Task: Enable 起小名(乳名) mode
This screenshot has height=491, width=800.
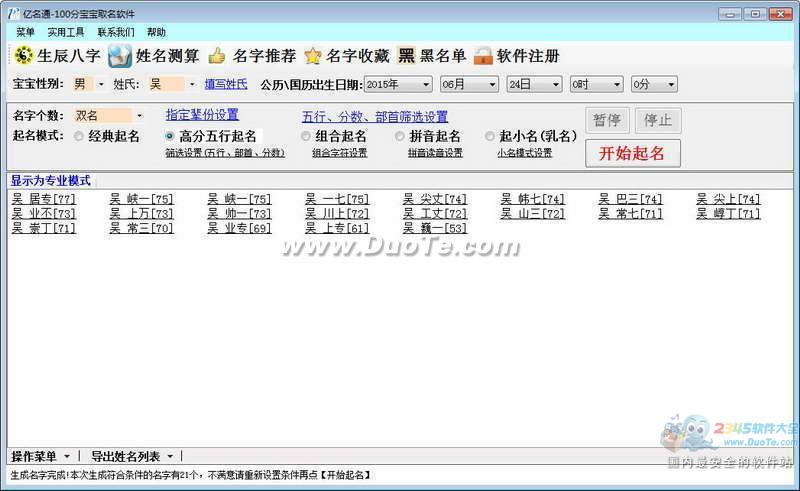Action: coord(490,136)
